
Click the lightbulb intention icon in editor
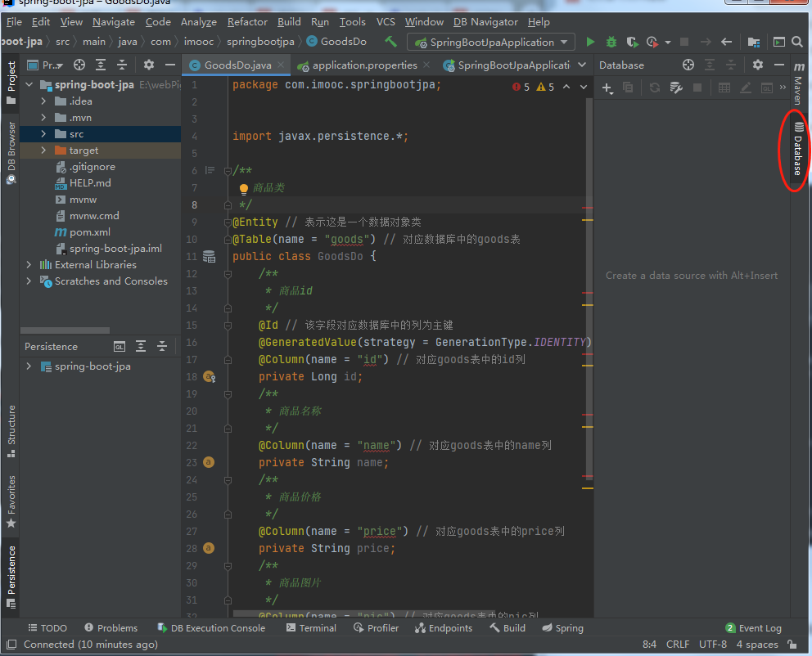click(x=243, y=188)
